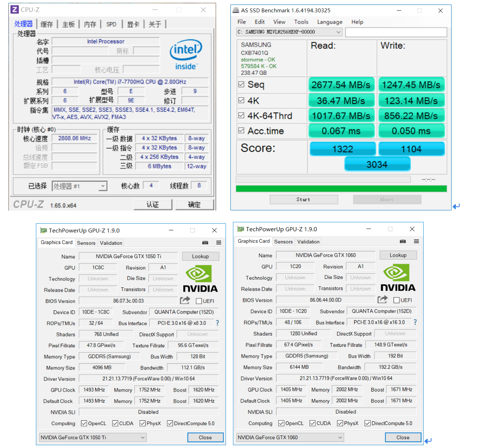Click the CPU-Z app icon in title bar
This screenshot has height=448, width=480.
14,10
